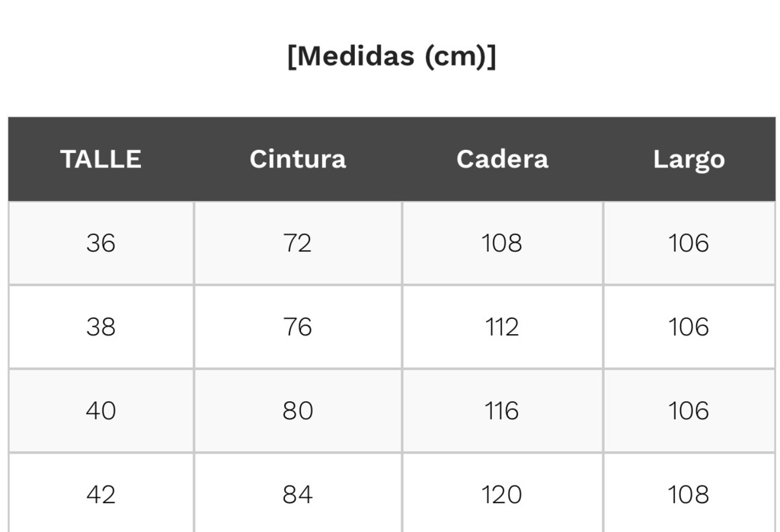Click talle cell 38
780x532 pixels.
pos(101,327)
